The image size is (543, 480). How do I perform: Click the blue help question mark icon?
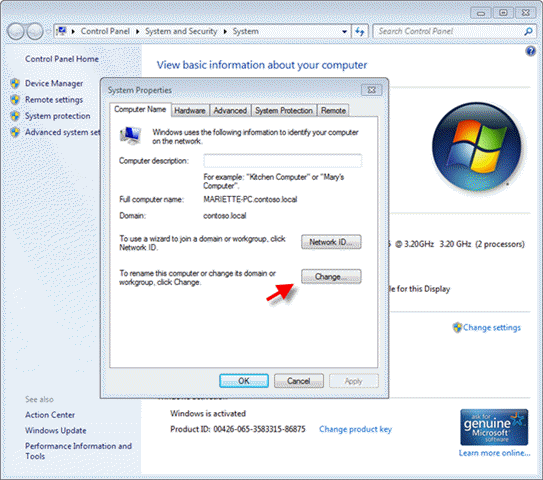click(x=530, y=51)
